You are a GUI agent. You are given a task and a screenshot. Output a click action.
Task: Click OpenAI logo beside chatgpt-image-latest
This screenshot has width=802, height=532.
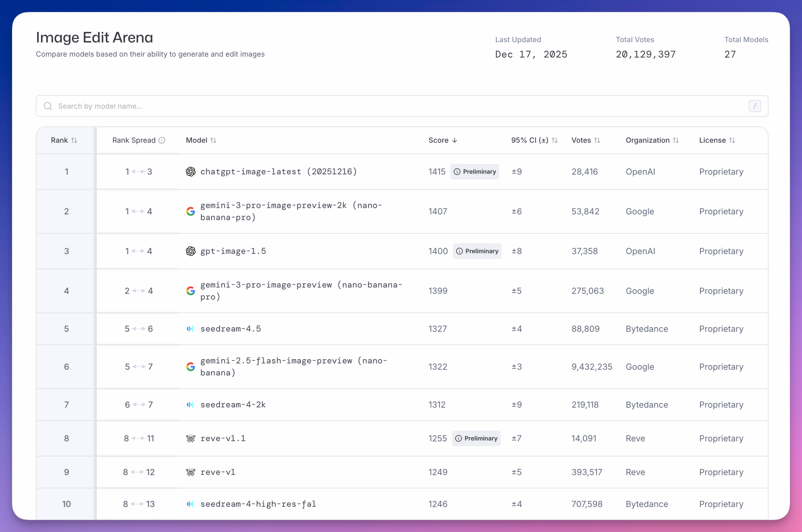pos(191,172)
